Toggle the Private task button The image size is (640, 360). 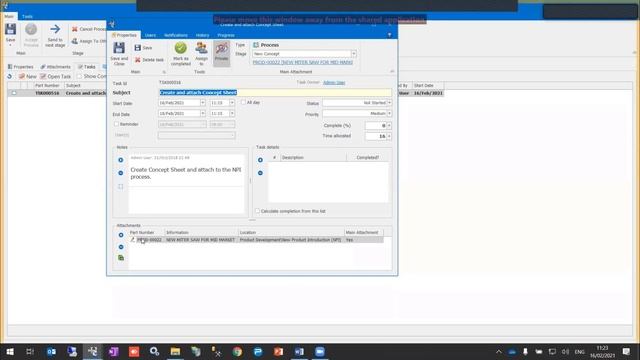[221, 52]
